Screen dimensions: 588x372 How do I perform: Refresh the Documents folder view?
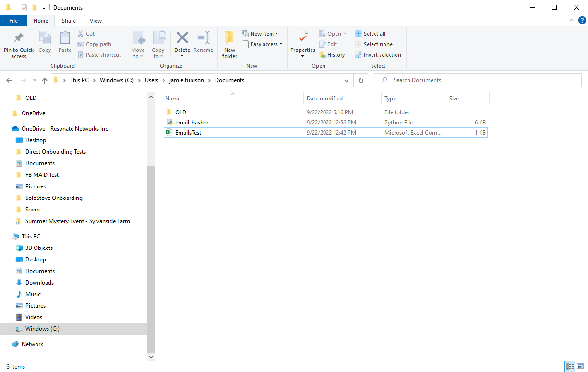coord(361,80)
